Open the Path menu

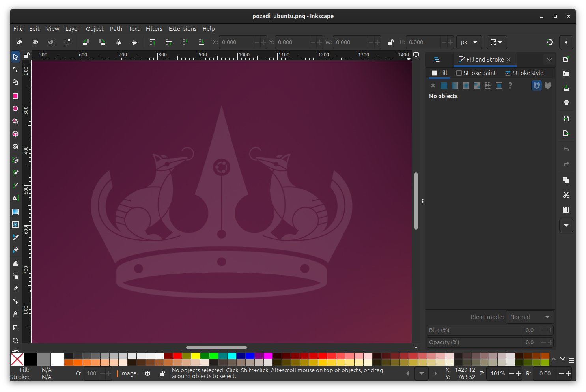coord(116,28)
